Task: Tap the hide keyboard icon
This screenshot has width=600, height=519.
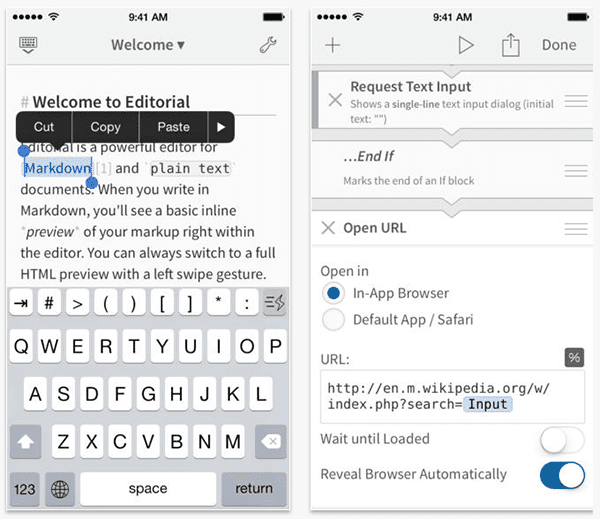Action: pyautogui.click(x=28, y=45)
